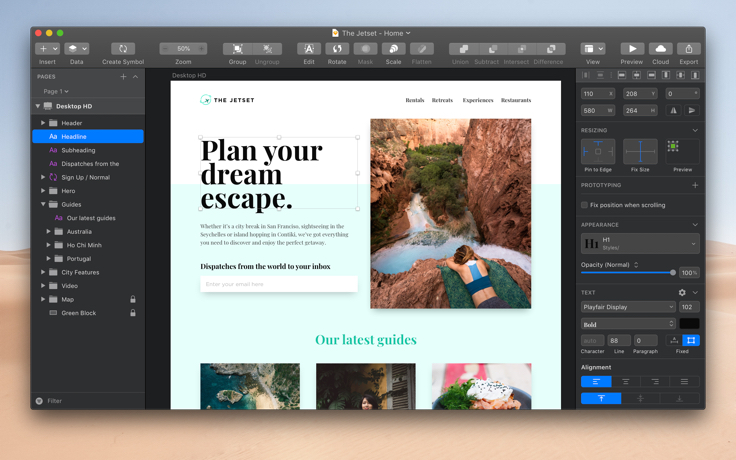Expand the Header layer group
Screen dimensions: 736x460
click(x=43, y=123)
